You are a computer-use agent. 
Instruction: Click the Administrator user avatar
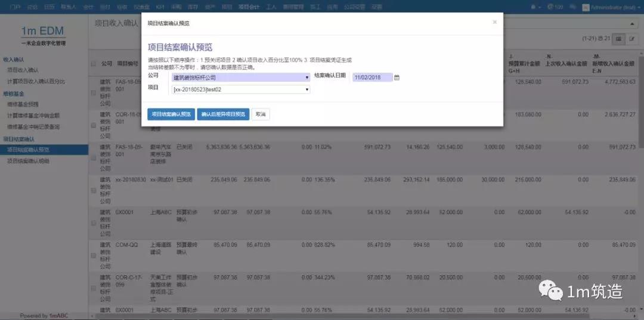[586, 7]
